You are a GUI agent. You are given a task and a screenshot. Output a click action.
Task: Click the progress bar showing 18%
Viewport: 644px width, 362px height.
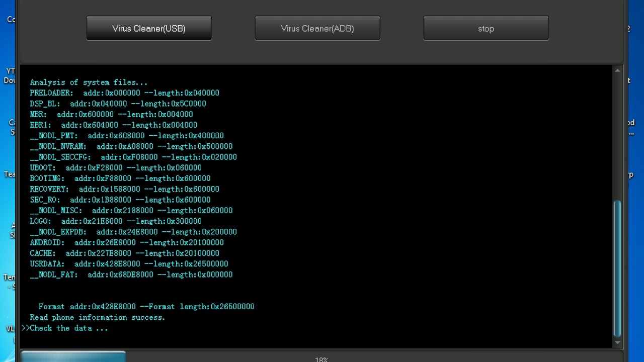[321, 357]
